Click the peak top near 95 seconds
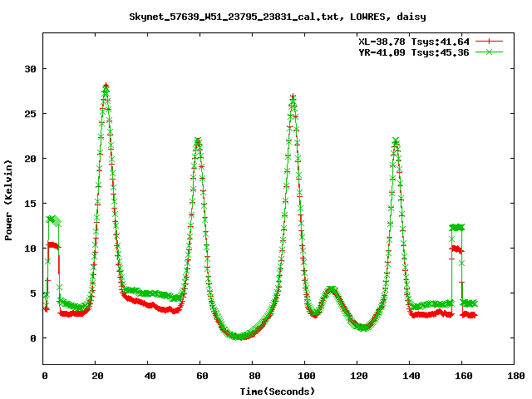The width and height of the screenshot is (532, 399). (x=293, y=97)
